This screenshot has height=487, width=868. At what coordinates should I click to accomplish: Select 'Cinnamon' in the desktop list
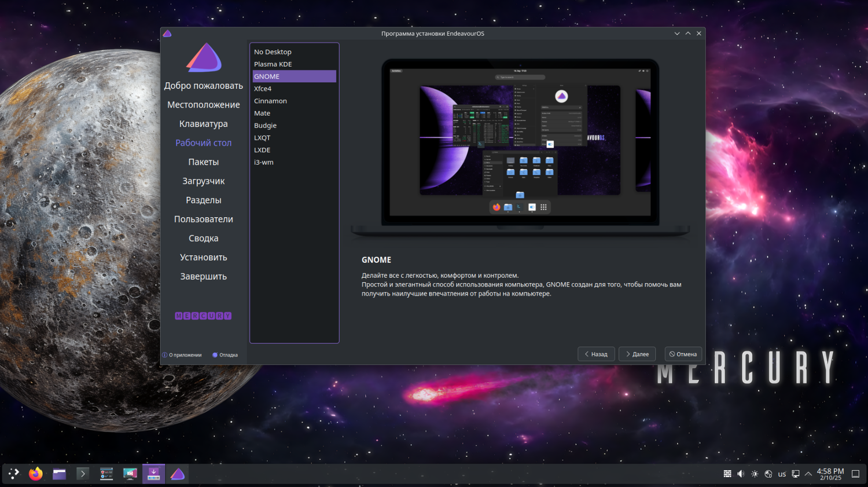295,101
